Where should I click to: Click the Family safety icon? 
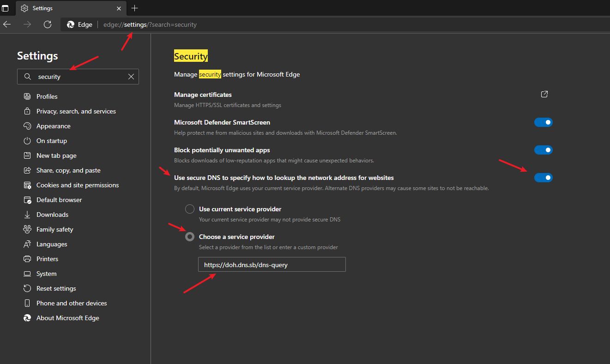pyautogui.click(x=27, y=229)
